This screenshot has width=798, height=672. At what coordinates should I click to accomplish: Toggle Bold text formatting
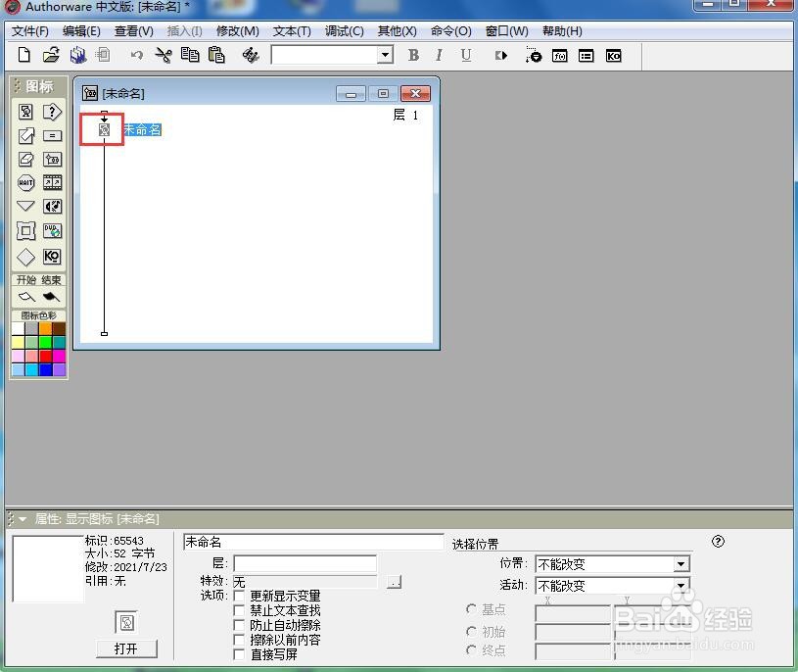pos(414,56)
